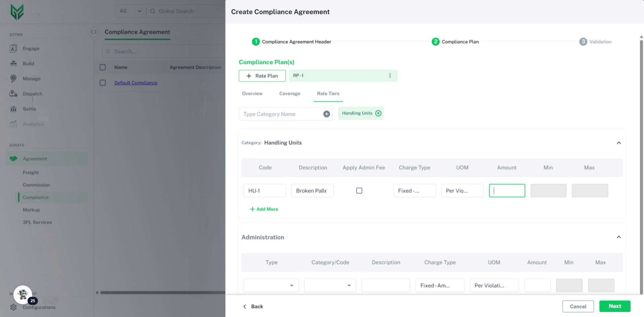This screenshot has height=317, width=644.
Task: Open the kebab menu on RP-1 plan
Action: click(x=390, y=76)
